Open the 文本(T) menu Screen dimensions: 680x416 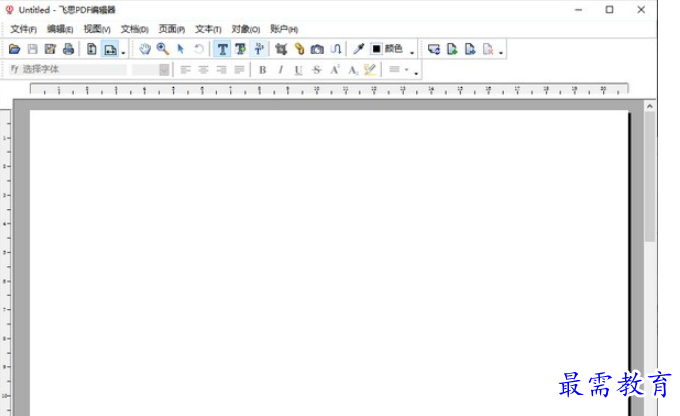[x=208, y=29]
